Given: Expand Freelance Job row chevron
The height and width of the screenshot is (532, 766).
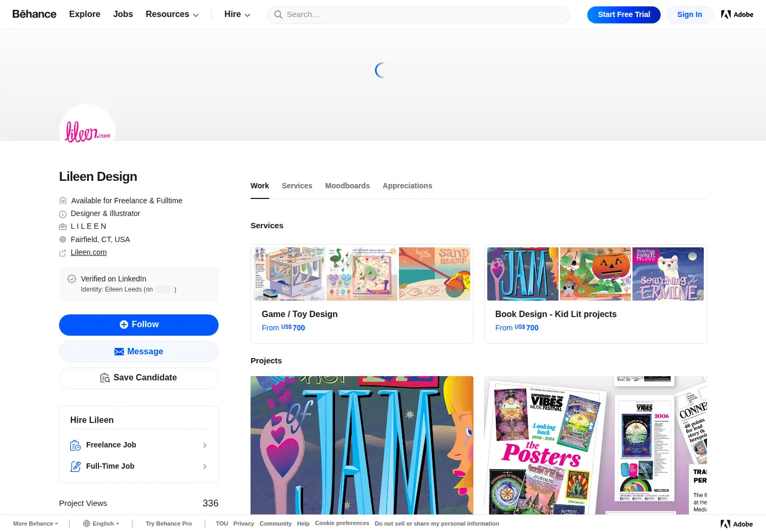Looking at the screenshot, I should 205,445.
